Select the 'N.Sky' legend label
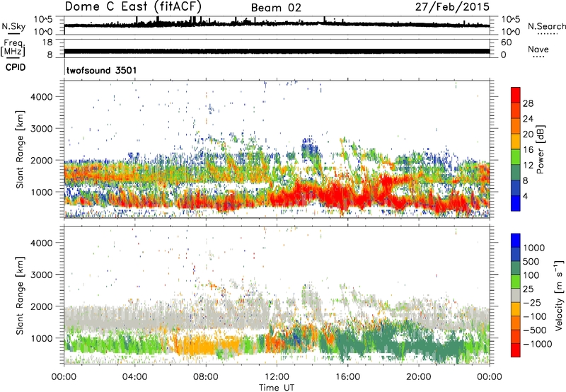Viewport: 566px width, 392px height. tap(13, 26)
